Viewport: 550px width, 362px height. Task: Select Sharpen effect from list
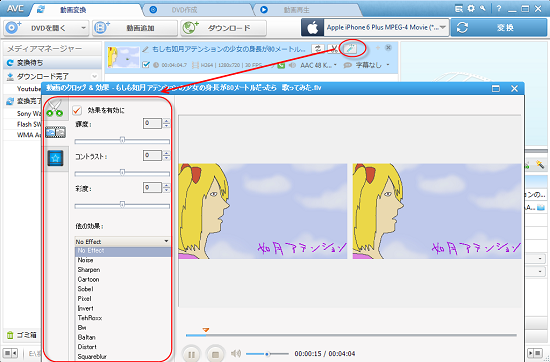pyautogui.click(x=89, y=270)
